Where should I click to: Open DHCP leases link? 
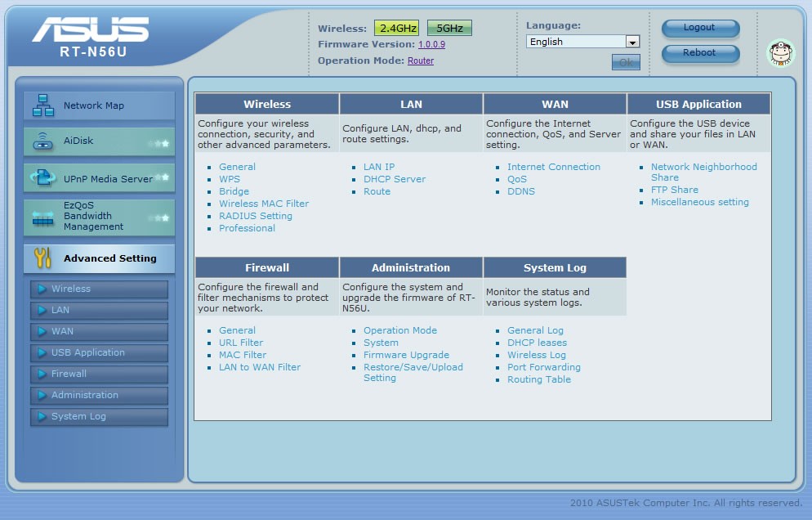(537, 343)
